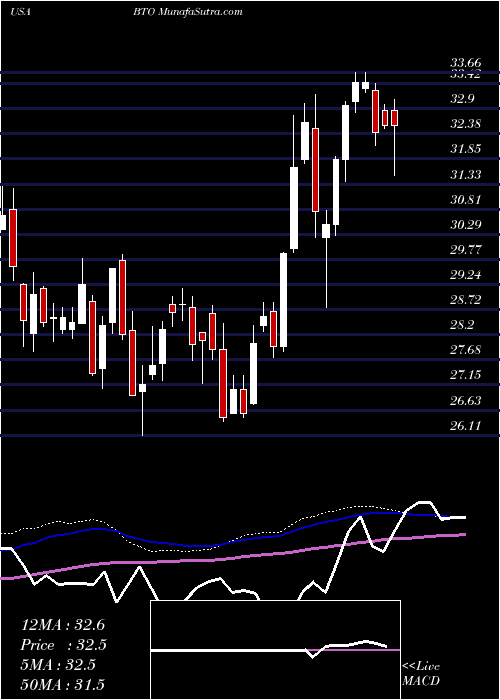
Task: Click the 33.66 price axis label
Action: tap(466, 65)
